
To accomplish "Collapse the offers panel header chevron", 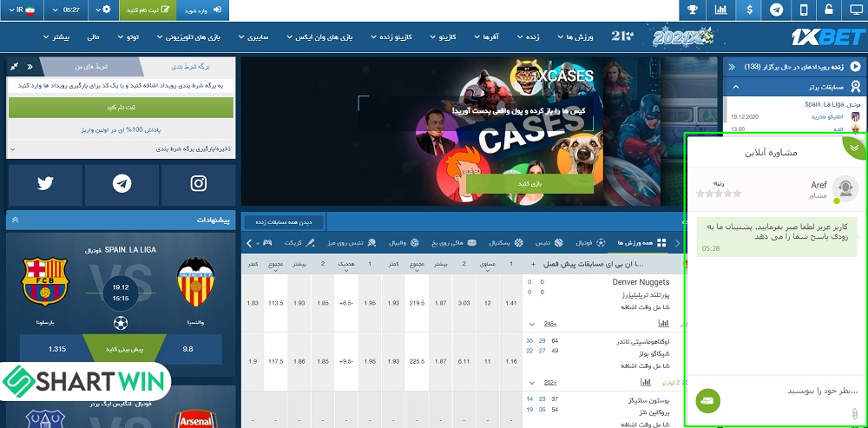I will (x=15, y=221).
